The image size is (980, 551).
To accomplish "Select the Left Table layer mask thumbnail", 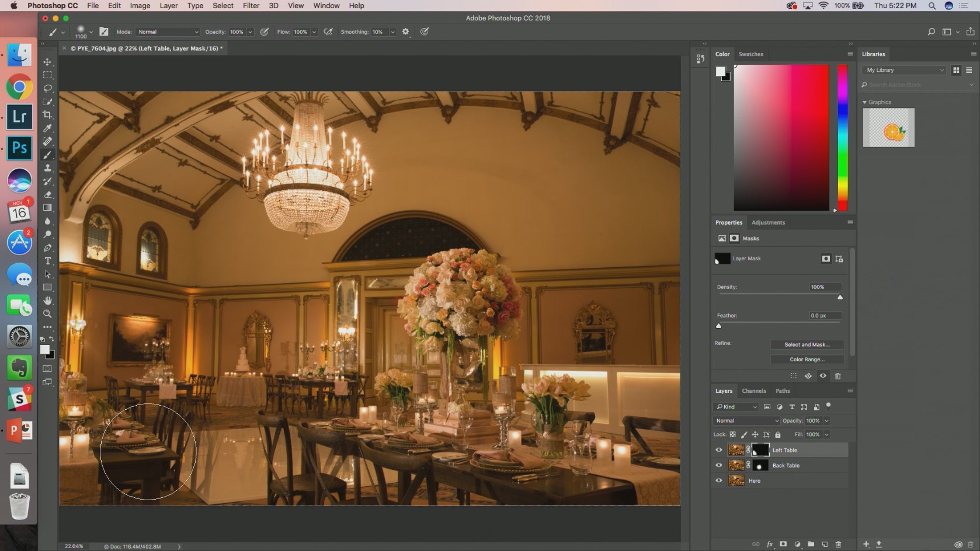I will (760, 450).
